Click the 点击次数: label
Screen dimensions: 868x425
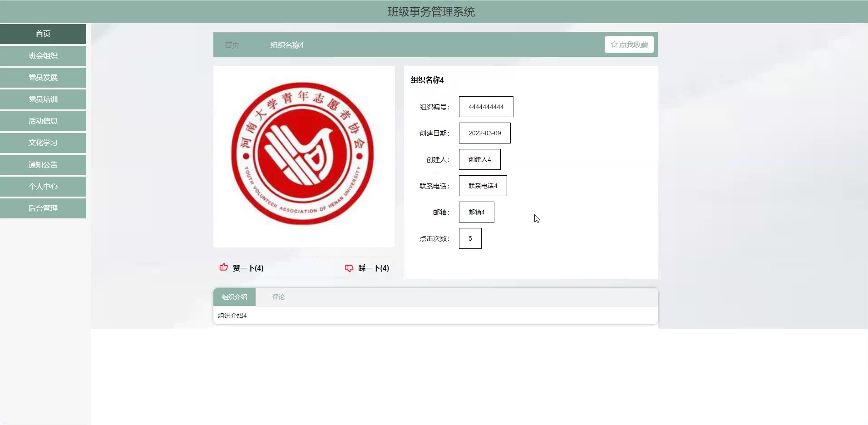coord(434,239)
